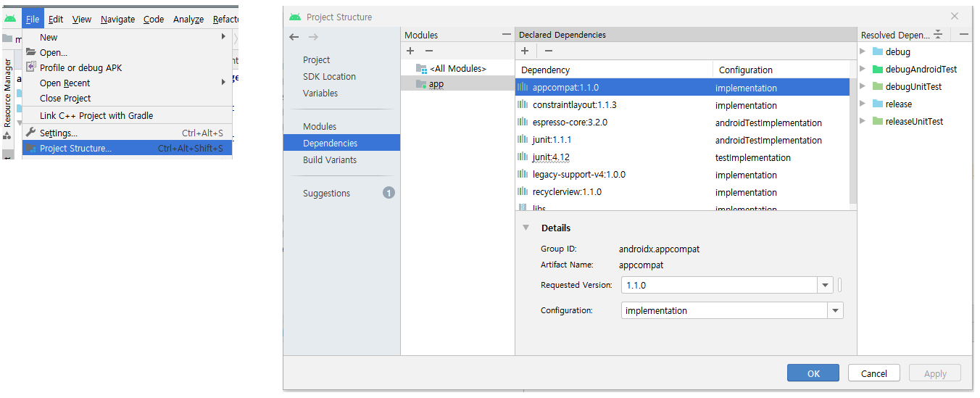This screenshot has width=980, height=398.
Task: Click the library icon beside constraintlayout:1.1.3
Action: coord(523,105)
